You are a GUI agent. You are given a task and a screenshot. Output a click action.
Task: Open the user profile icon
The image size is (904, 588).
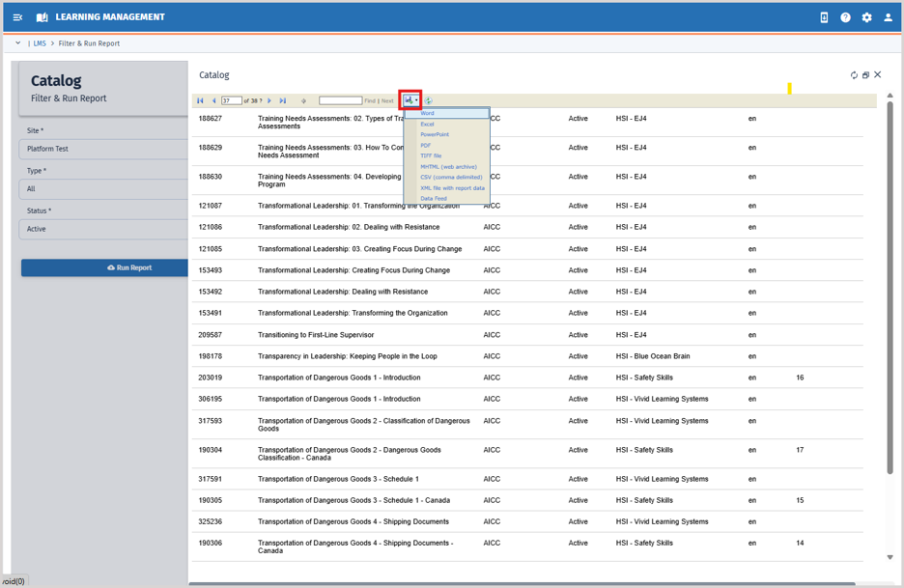tap(888, 17)
